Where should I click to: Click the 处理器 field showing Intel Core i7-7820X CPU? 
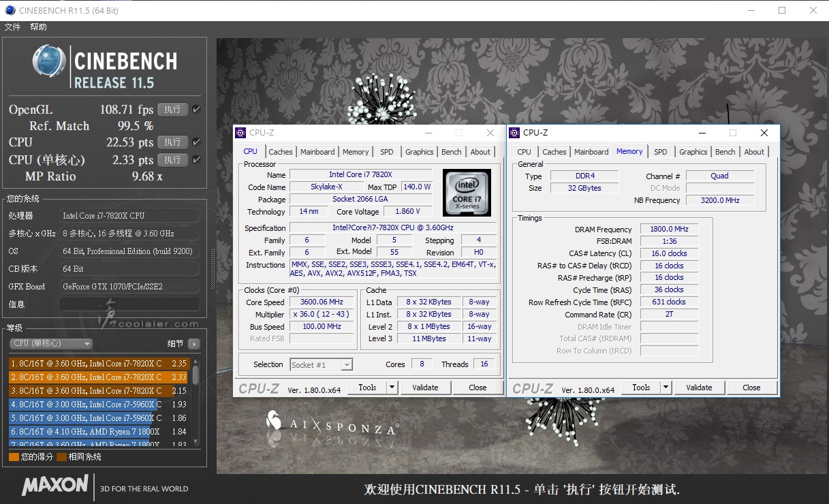(129, 216)
